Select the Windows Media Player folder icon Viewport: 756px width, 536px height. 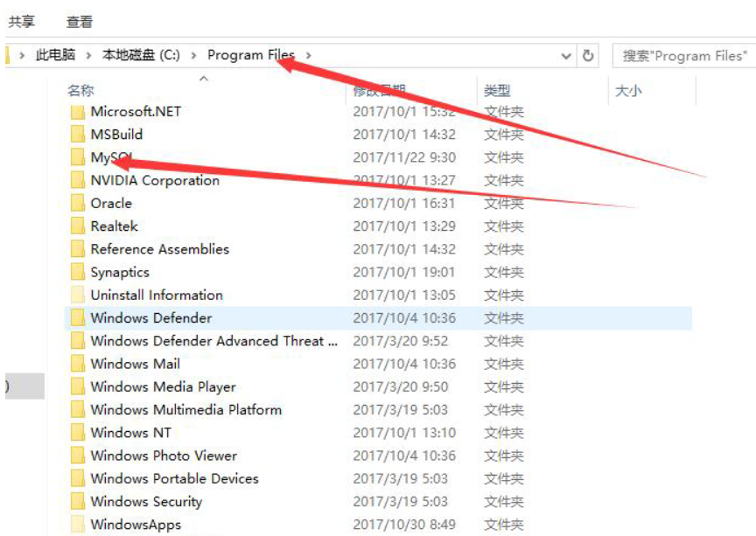[78, 387]
